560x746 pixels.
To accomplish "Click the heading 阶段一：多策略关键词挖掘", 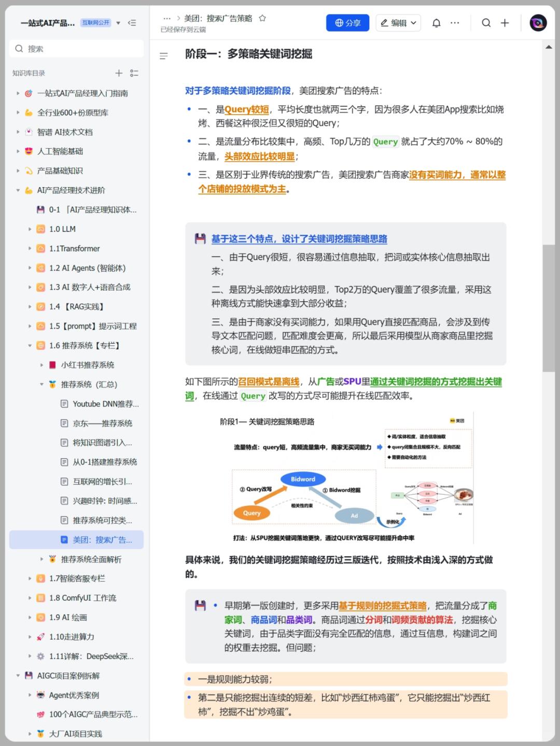I will 249,54.
